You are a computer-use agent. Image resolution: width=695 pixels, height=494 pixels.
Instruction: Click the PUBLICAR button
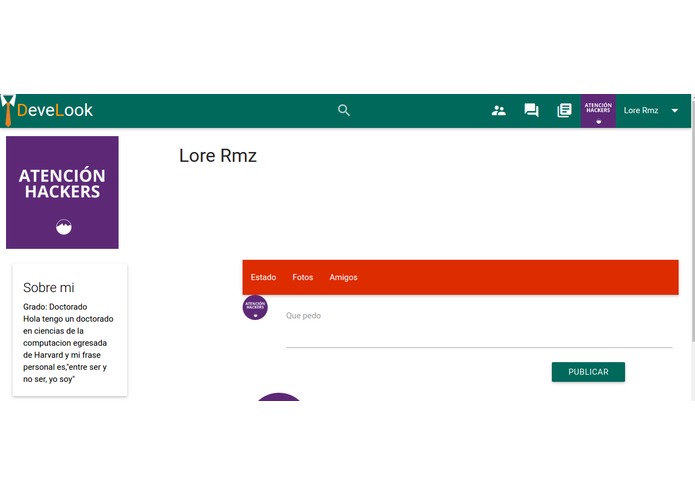pyautogui.click(x=588, y=372)
